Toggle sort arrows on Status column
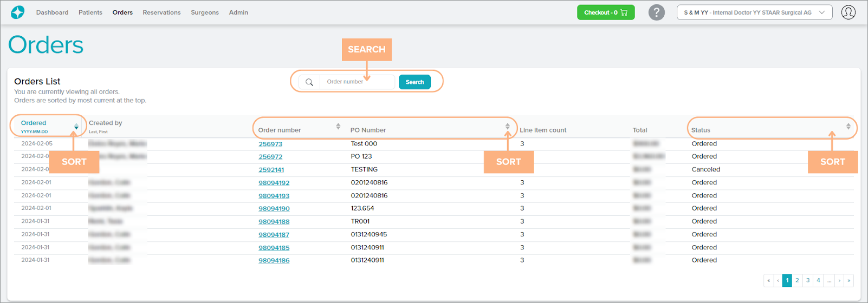This screenshot has width=868, height=303. [848, 127]
